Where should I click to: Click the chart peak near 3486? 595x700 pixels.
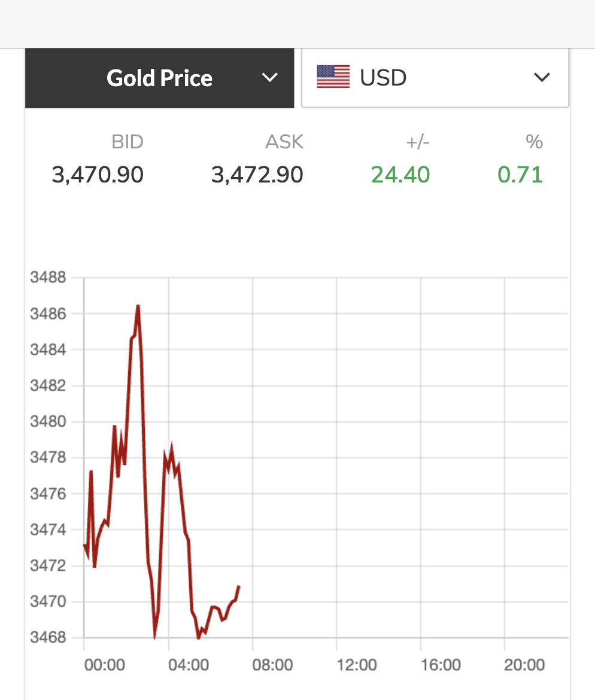(138, 306)
